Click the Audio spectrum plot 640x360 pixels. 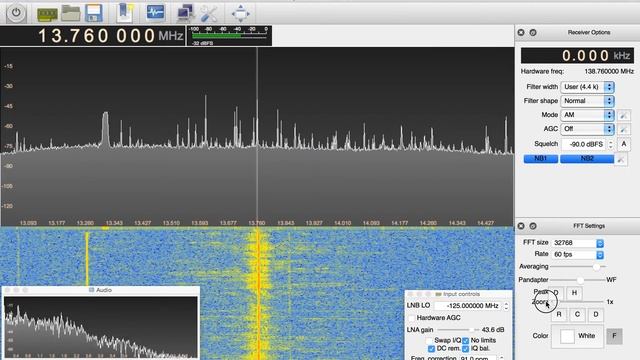[100, 327]
